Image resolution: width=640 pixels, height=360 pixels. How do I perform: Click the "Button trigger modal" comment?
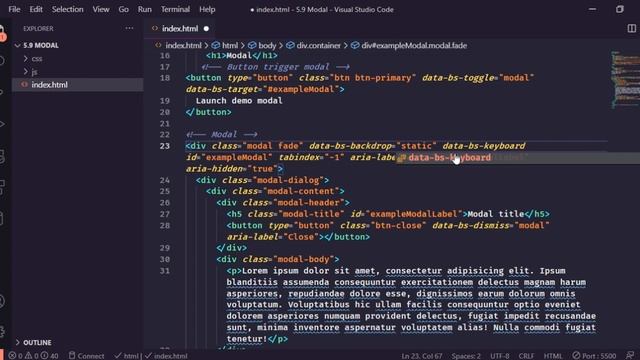(278, 67)
